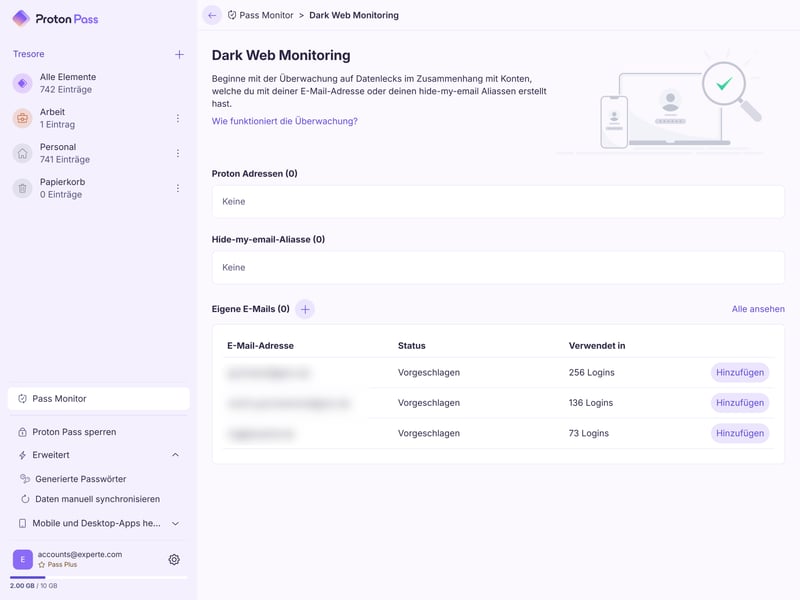Open 'Wie funktioniert die Überwachung?' link
Viewport: 800px width, 600px height.
(284, 121)
